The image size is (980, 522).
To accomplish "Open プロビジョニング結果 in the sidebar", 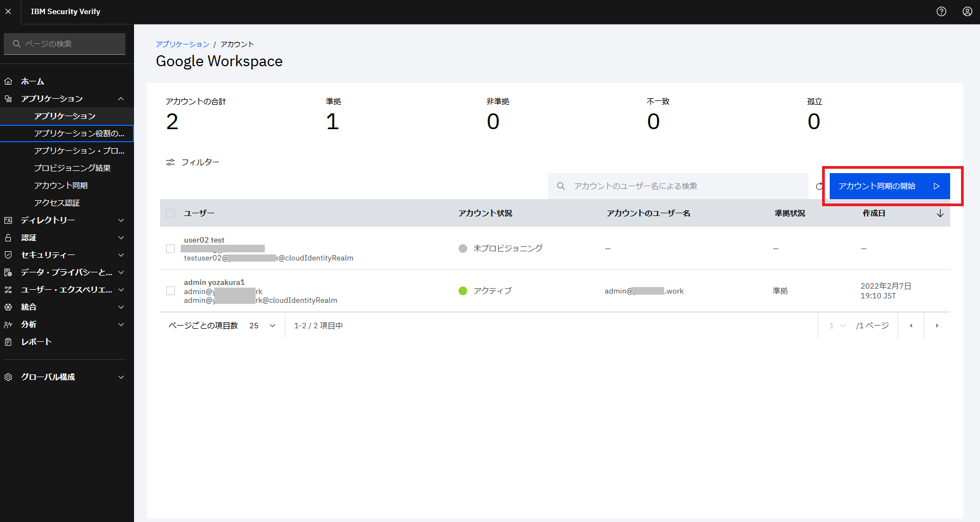I will tap(67, 168).
